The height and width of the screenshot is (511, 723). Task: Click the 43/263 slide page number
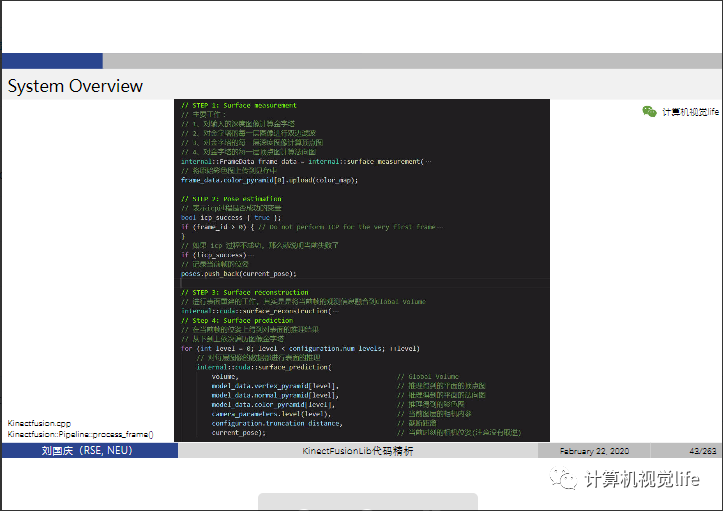click(703, 451)
